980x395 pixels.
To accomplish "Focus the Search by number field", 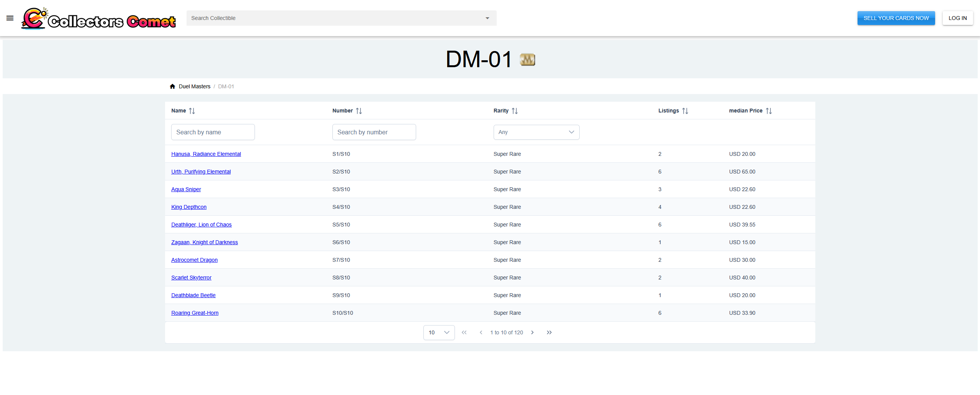I will 374,132.
